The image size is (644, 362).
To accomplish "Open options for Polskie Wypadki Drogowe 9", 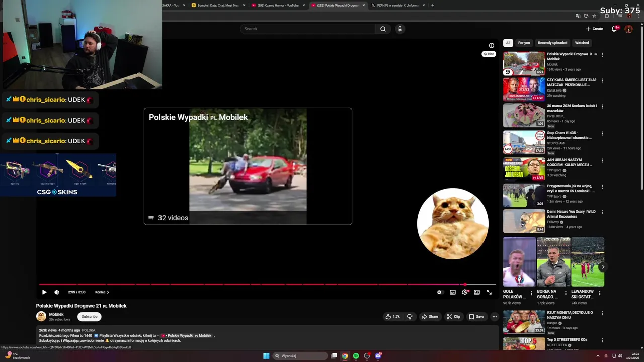I will point(602,54).
